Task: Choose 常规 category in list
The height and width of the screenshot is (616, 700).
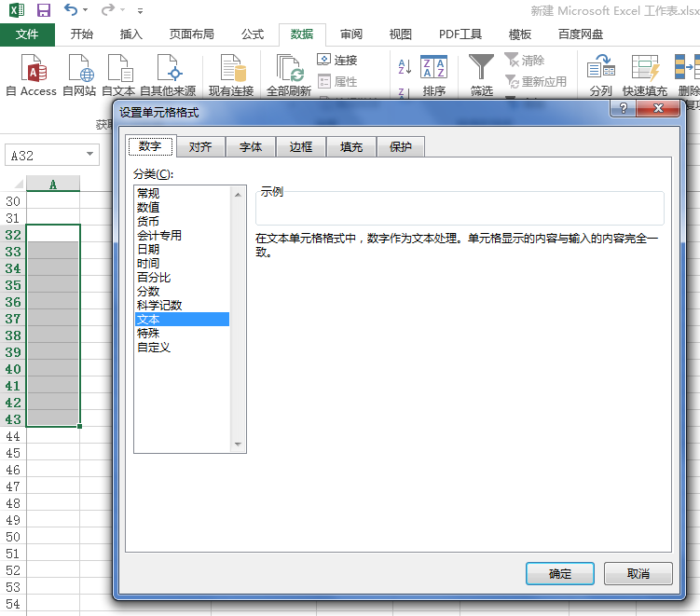Action: (x=182, y=193)
